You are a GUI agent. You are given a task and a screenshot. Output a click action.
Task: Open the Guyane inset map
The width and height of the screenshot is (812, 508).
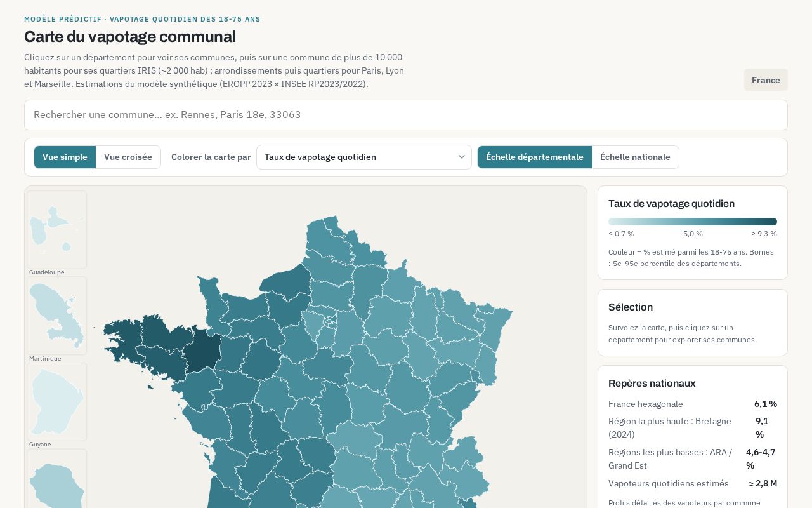point(56,402)
